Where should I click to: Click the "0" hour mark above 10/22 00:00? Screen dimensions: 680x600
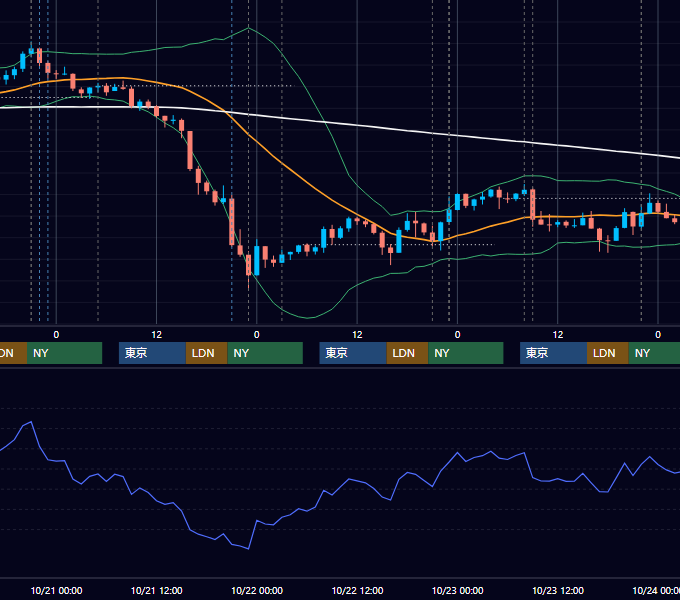click(257, 335)
